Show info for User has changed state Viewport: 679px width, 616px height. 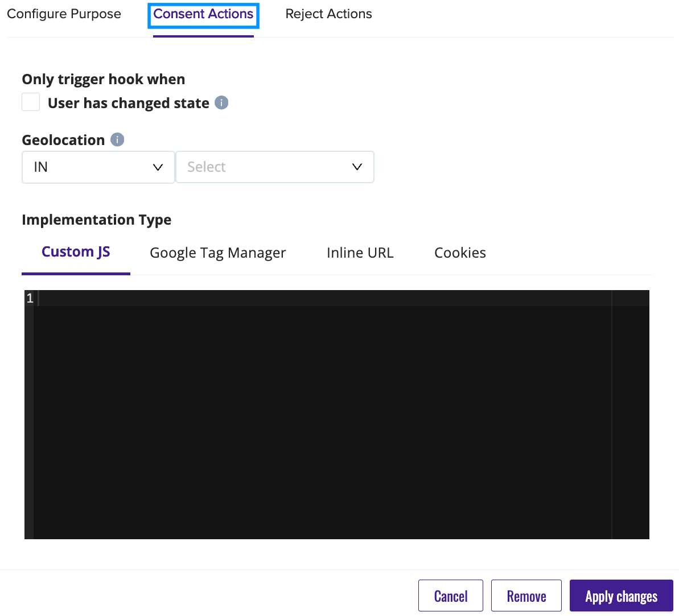tap(221, 102)
